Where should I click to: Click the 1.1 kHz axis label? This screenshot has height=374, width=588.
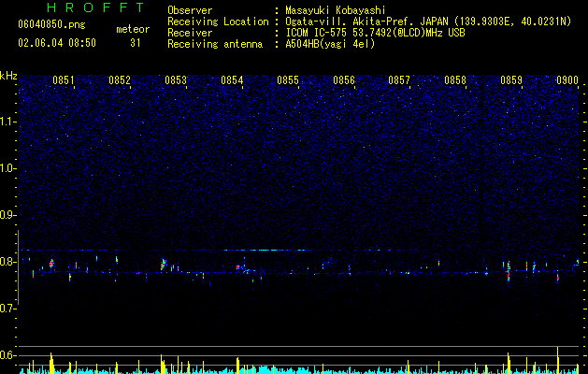tap(8, 122)
